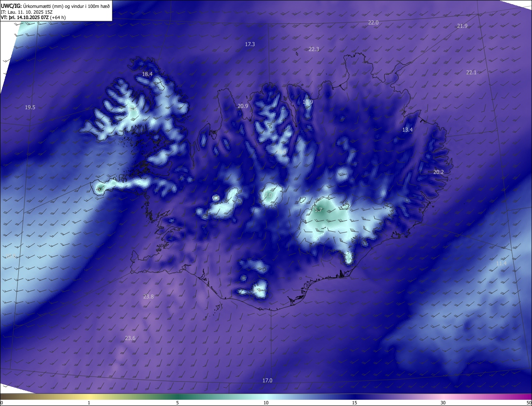This screenshot has height=406, width=532.
Task: Click the minimum value '5.7' over the glacier
Action: point(318,210)
